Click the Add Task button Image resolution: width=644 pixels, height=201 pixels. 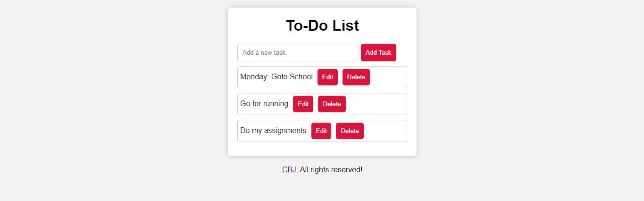(x=378, y=52)
